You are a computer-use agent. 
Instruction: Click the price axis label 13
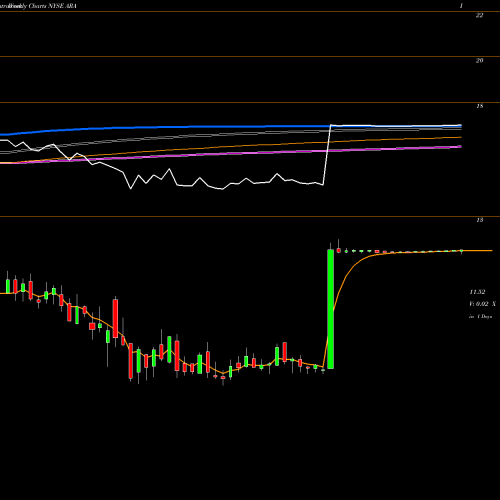coord(479,220)
